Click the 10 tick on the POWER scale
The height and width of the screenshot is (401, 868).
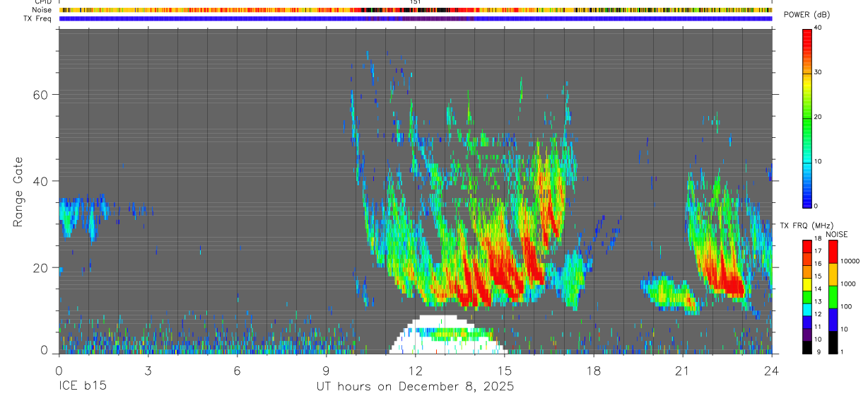click(818, 161)
